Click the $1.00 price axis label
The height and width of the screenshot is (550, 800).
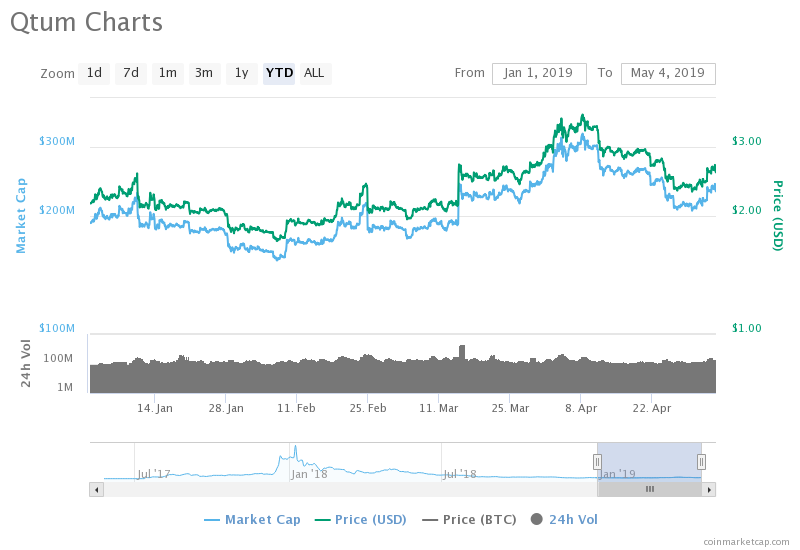(x=746, y=328)
